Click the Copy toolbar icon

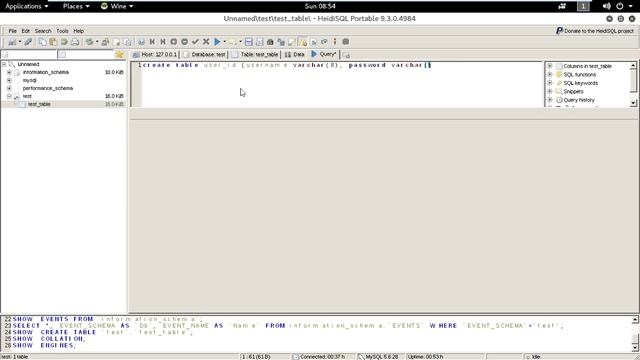42,42
